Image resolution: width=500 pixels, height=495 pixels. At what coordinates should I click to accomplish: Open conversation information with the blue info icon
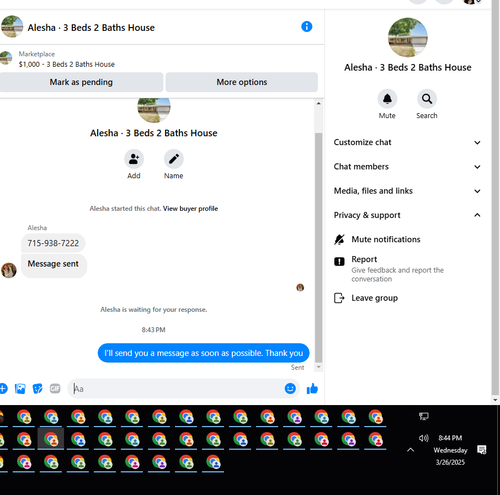pos(306,27)
